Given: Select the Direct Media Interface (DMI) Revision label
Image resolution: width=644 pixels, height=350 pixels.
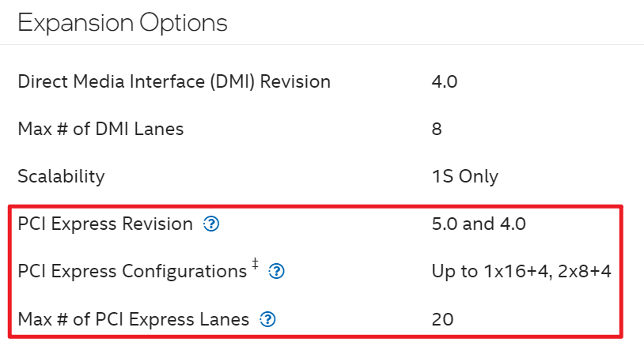Looking at the screenshot, I should (x=174, y=81).
